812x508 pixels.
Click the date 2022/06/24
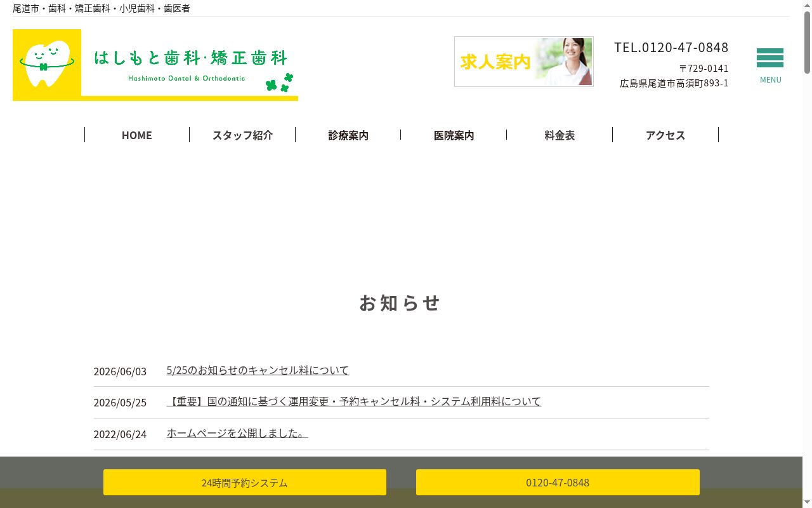(x=120, y=434)
